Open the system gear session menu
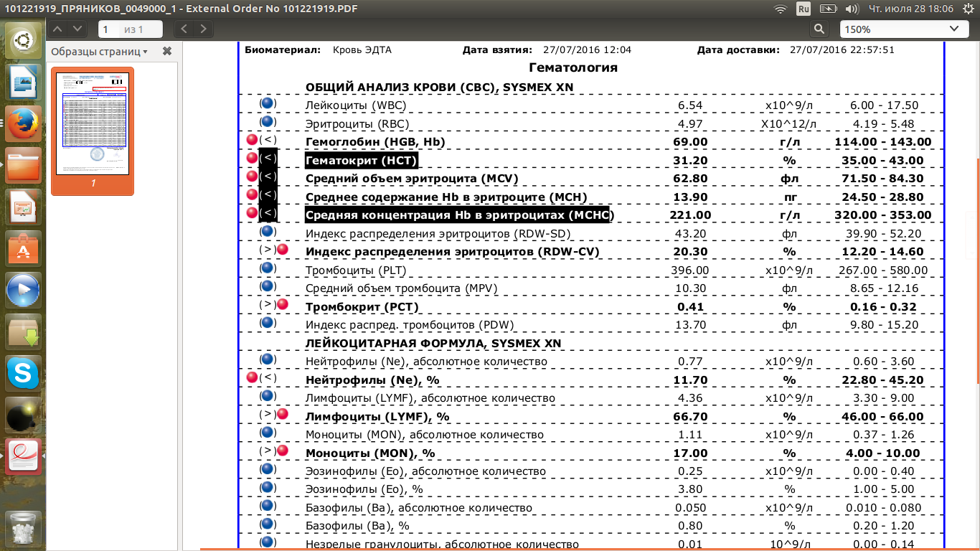 pos(969,9)
